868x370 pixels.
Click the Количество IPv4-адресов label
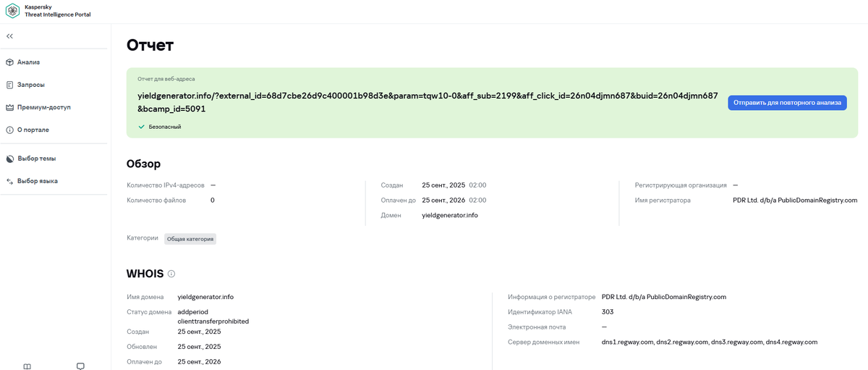click(166, 185)
